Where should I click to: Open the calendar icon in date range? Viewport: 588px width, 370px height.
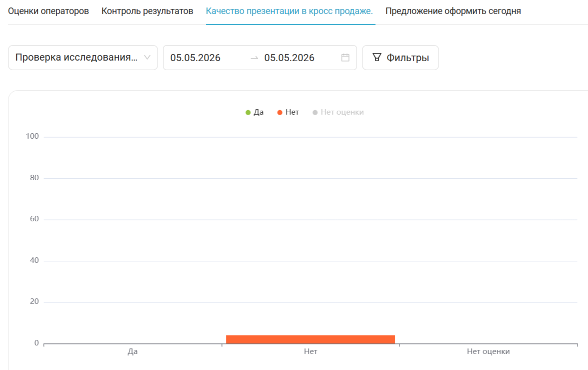(x=345, y=58)
